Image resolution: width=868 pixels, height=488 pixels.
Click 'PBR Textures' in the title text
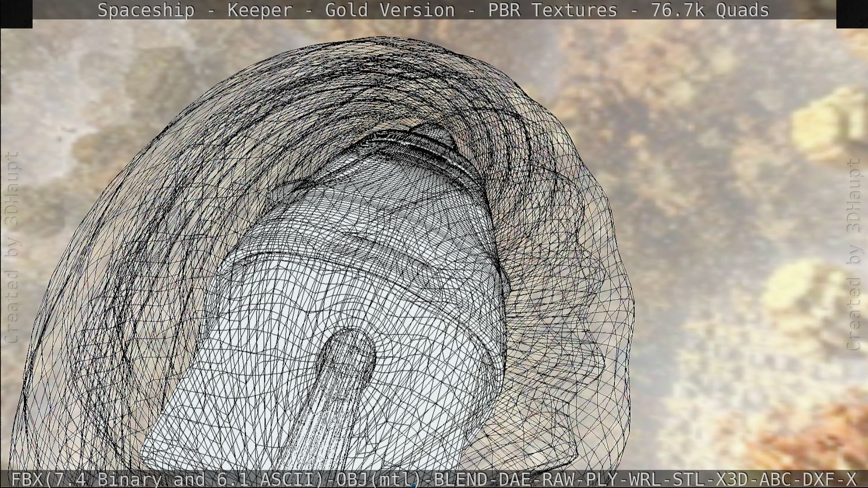(x=552, y=10)
